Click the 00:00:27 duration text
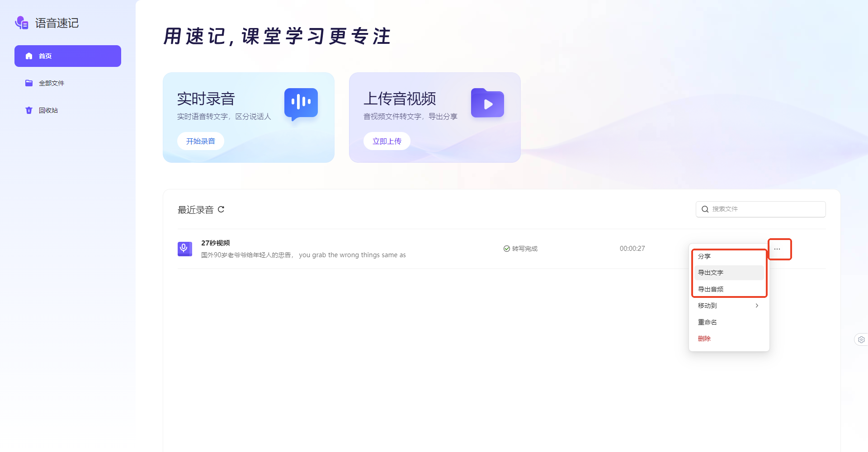The height and width of the screenshot is (452, 868). coord(632,249)
